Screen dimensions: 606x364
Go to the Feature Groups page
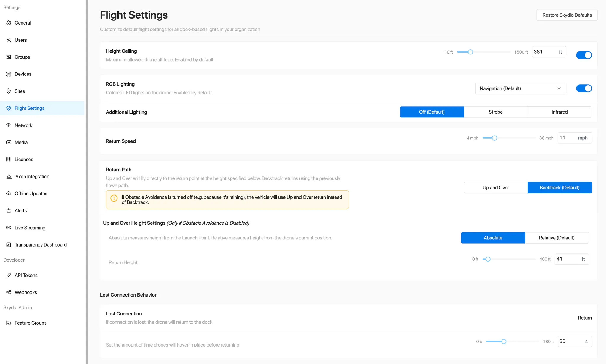pyautogui.click(x=30, y=323)
